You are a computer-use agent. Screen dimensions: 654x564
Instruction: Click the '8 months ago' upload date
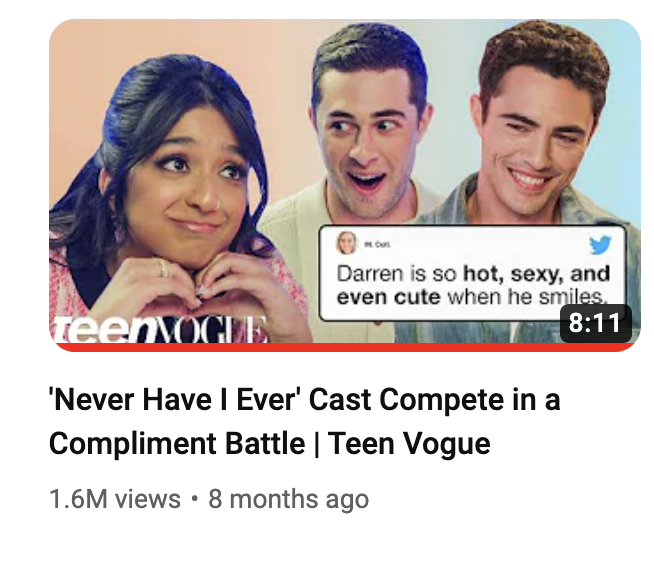click(289, 499)
